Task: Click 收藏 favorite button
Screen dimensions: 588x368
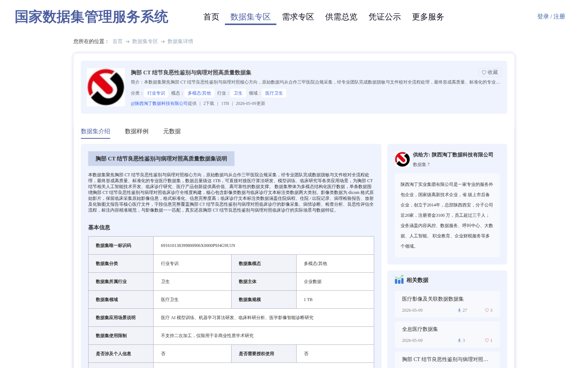Action: pyautogui.click(x=490, y=72)
